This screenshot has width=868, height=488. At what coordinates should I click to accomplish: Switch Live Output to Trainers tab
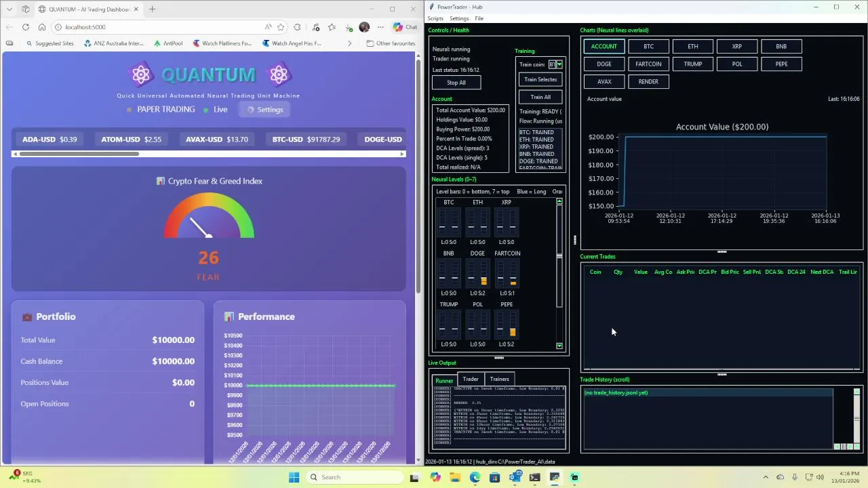point(499,379)
